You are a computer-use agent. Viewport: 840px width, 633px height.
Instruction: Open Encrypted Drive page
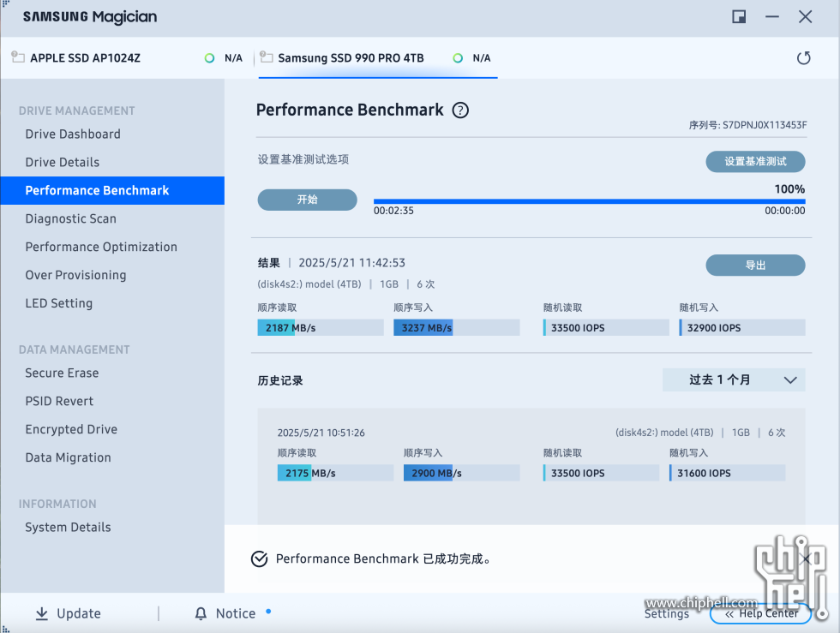tap(71, 429)
